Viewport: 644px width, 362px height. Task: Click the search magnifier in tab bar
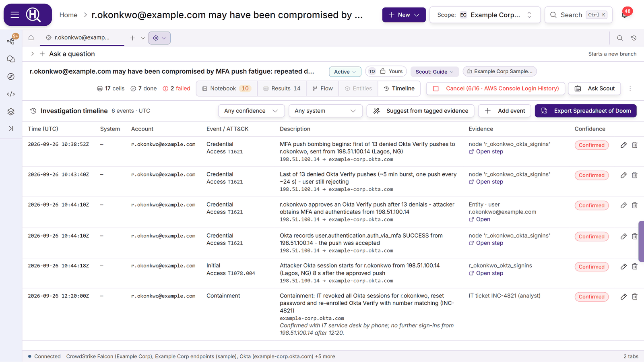point(620,38)
